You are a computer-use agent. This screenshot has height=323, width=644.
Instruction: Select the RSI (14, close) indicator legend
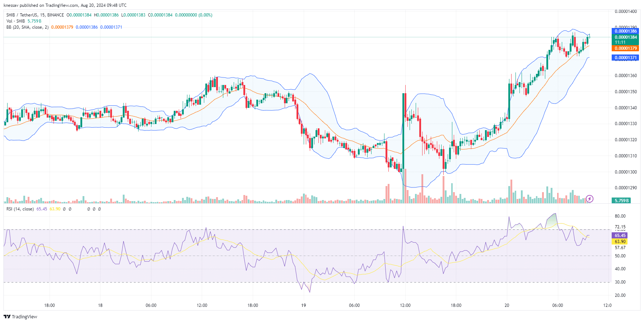pyautogui.click(x=20, y=209)
